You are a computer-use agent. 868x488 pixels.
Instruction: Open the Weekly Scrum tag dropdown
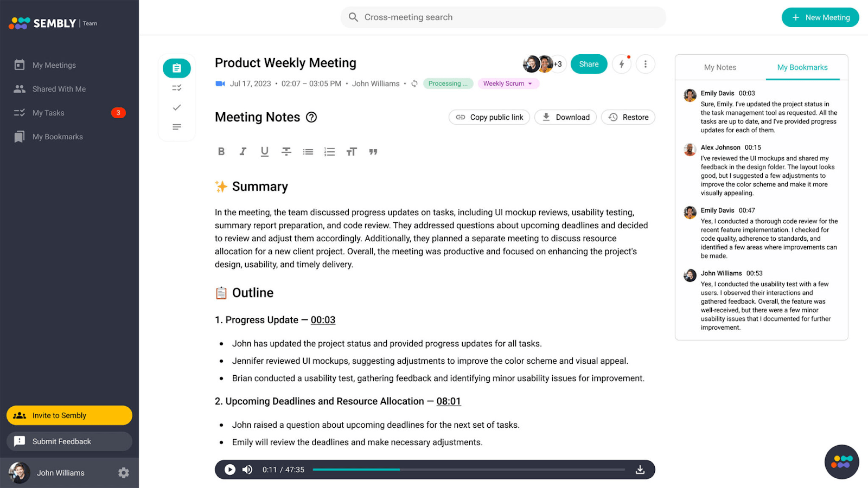508,83
